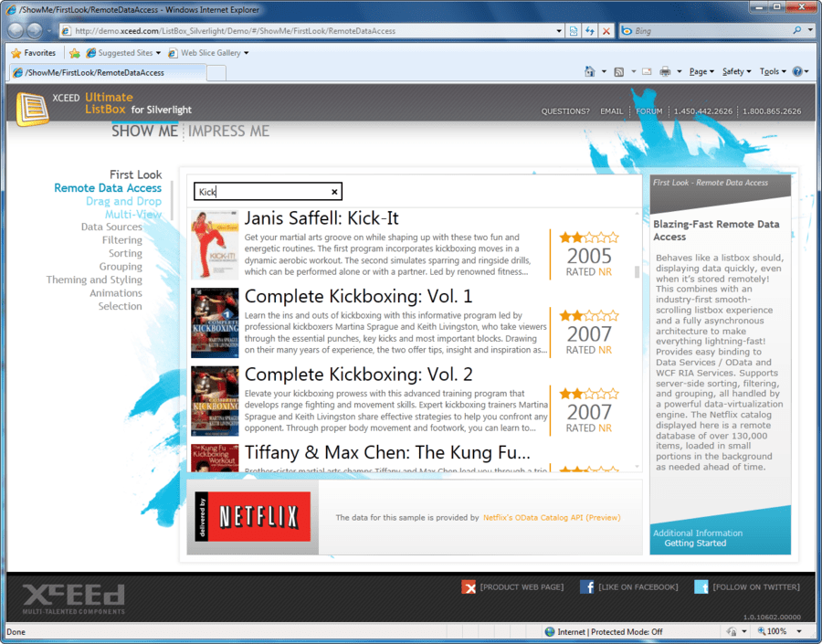Click the Xceed ListBox logo icon
This screenshot has height=644, width=822.
tap(32, 109)
